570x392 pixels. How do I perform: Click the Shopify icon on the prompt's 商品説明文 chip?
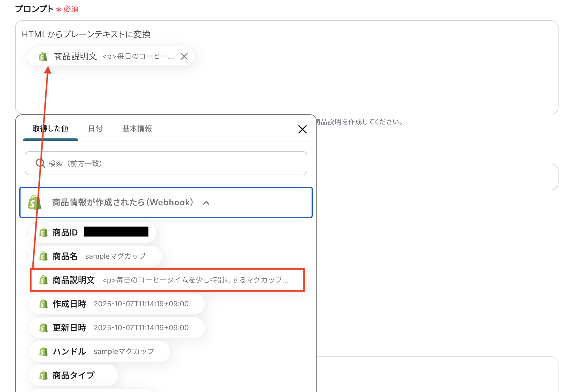coord(43,56)
